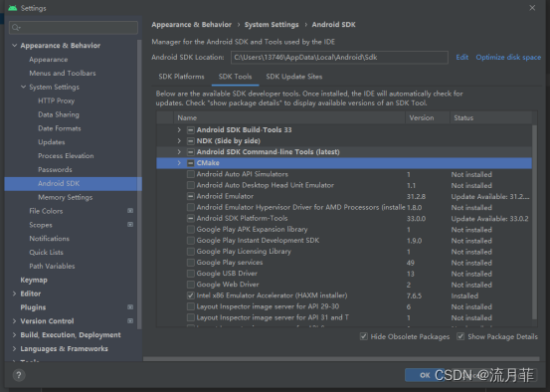Expand the Version Control section
550x392 pixels.
tap(14, 321)
